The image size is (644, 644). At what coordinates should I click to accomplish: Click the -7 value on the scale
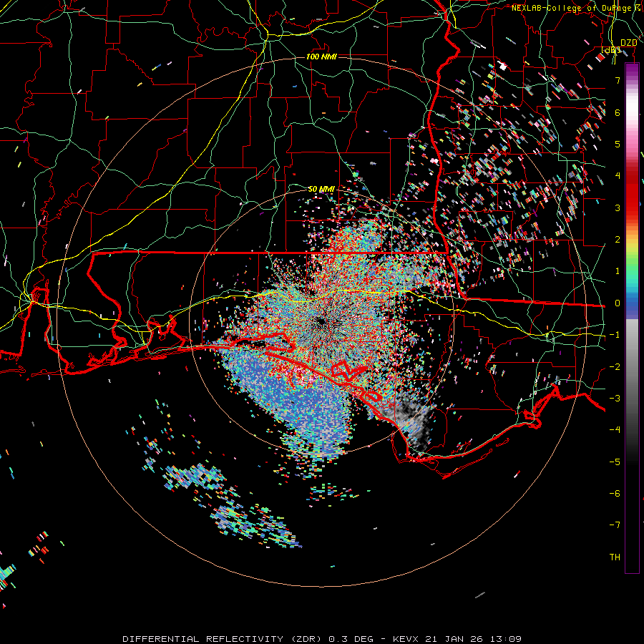click(x=615, y=525)
